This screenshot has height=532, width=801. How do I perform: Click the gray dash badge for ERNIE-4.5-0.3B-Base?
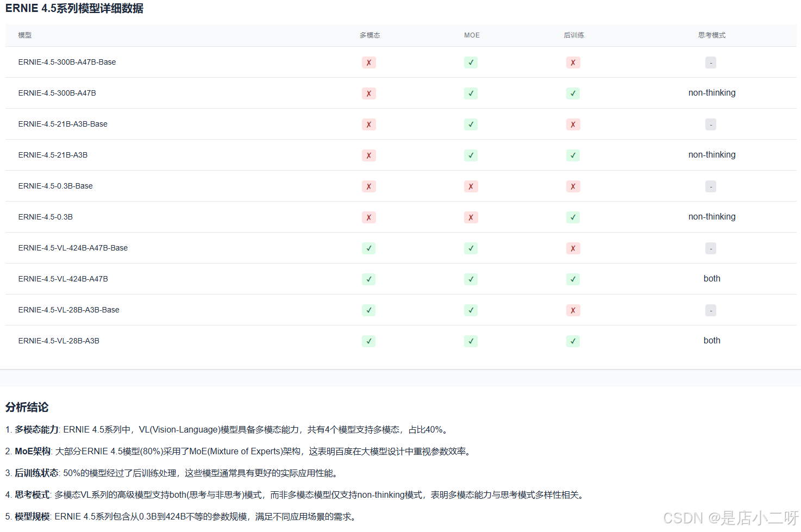[x=711, y=186]
